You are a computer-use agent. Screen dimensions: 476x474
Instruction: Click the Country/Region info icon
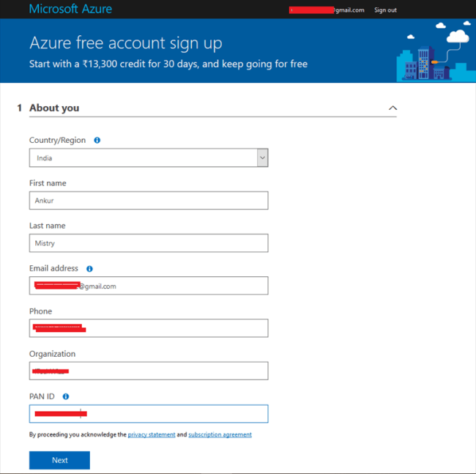click(97, 140)
